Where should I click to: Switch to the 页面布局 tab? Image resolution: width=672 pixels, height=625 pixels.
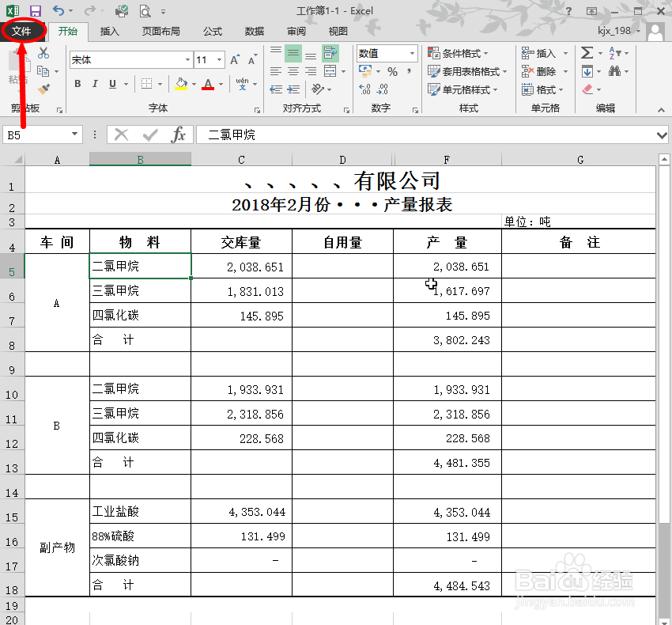click(160, 32)
